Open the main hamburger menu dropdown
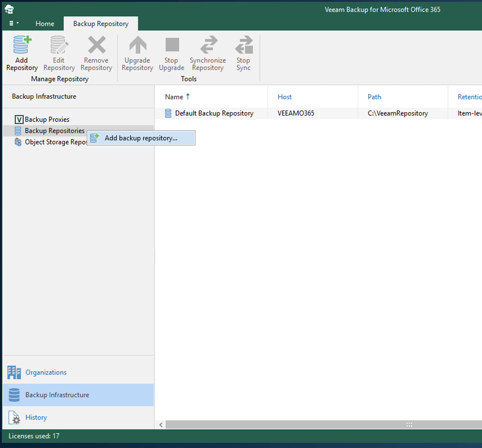The image size is (482, 448). 14,23
